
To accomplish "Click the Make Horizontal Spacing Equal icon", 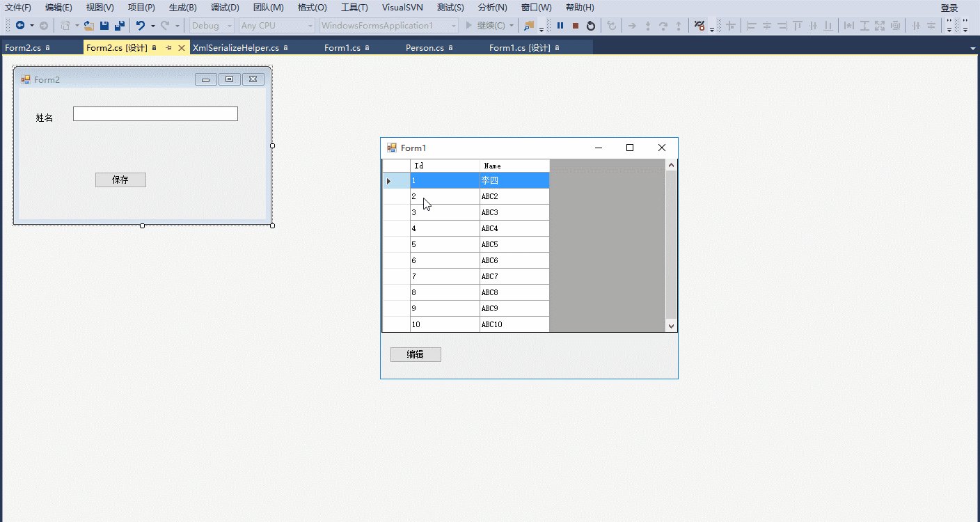I will (916, 26).
